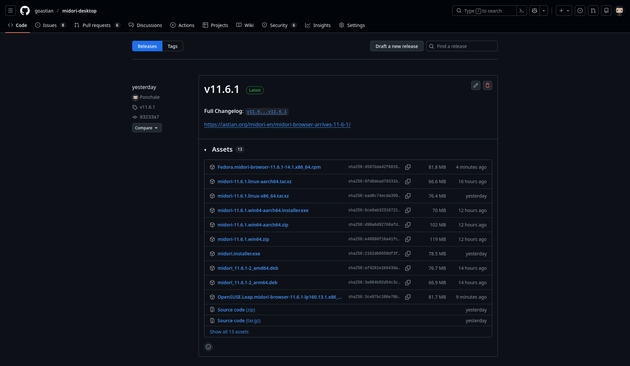Expand Show all 13 assets
The image size is (630, 366).
click(229, 332)
